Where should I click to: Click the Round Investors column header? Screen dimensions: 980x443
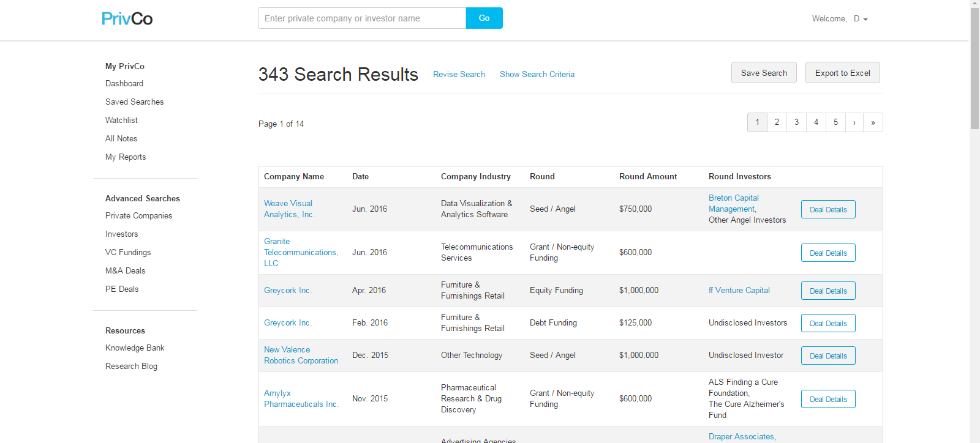[x=740, y=176]
